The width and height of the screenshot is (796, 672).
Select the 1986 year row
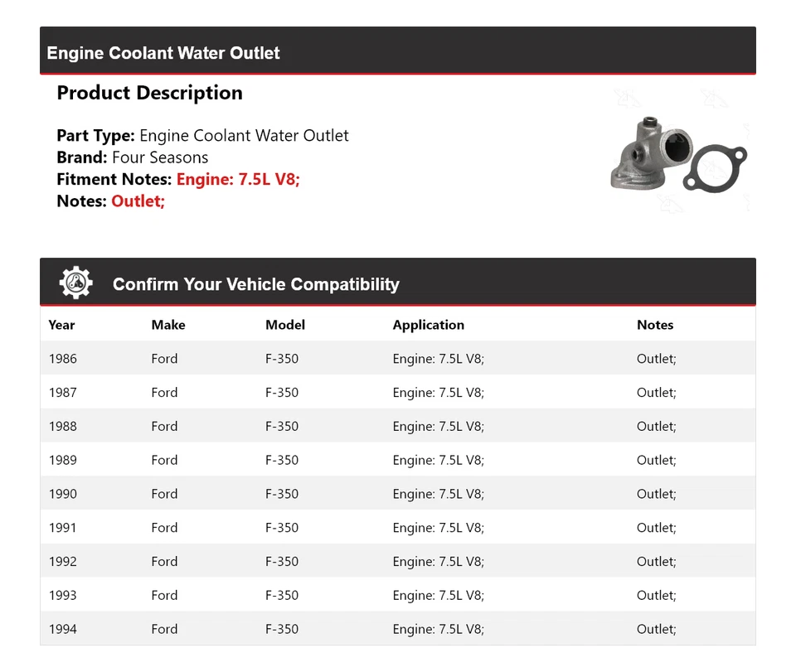tap(63, 359)
